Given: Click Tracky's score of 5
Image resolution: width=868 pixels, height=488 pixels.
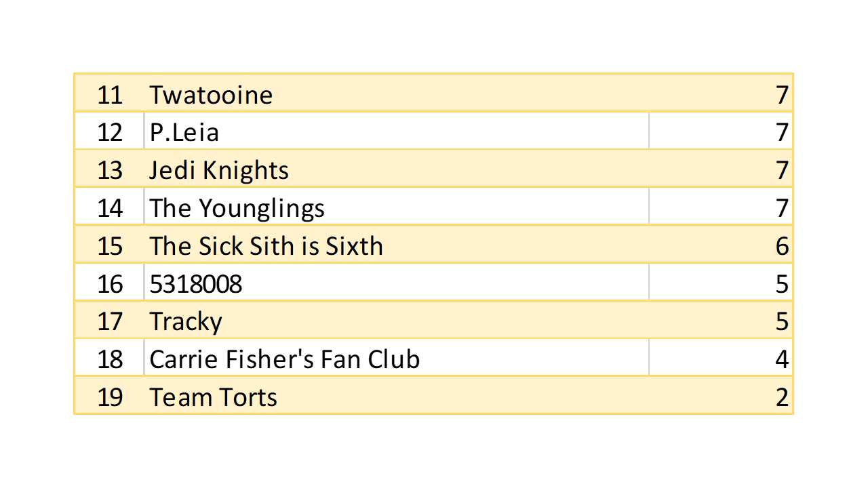Looking at the screenshot, I should (x=782, y=321).
